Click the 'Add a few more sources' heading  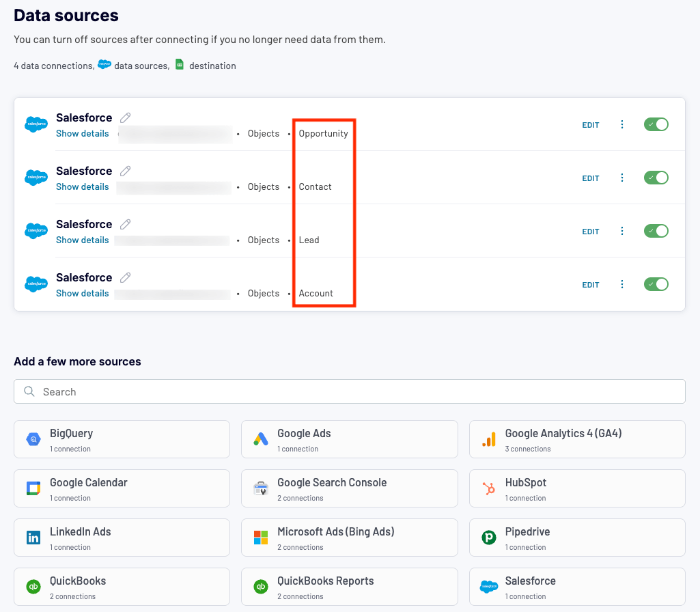pyautogui.click(x=77, y=361)
